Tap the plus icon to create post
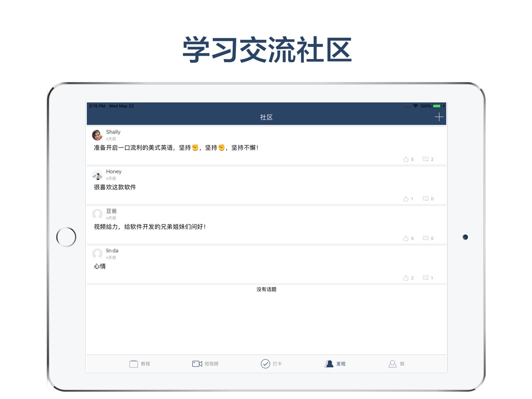Viewport: 532px width, 399px height. pyautogui.click(x=439, y=117)
